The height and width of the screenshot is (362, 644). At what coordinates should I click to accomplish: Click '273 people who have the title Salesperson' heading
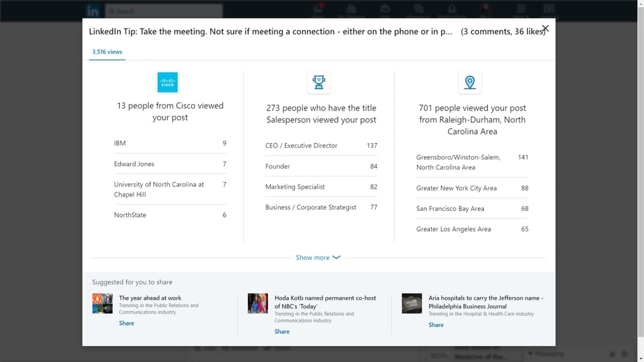[321, 114]
